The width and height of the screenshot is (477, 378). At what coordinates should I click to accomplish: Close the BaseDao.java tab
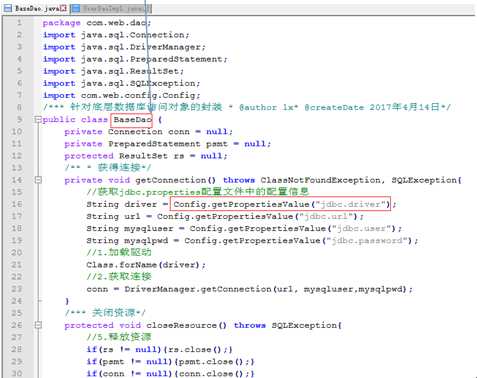(x=63, y=8)
